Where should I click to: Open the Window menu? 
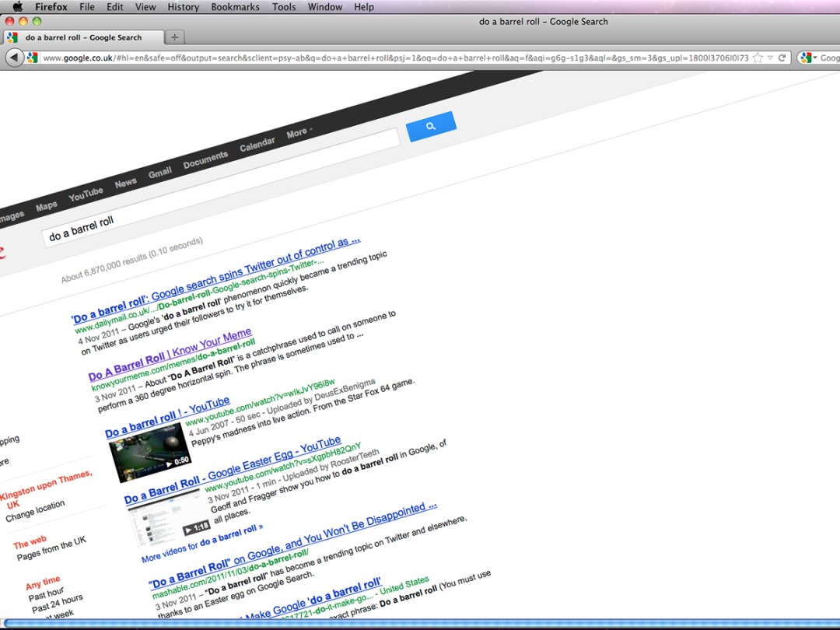[x=325, y=7]
